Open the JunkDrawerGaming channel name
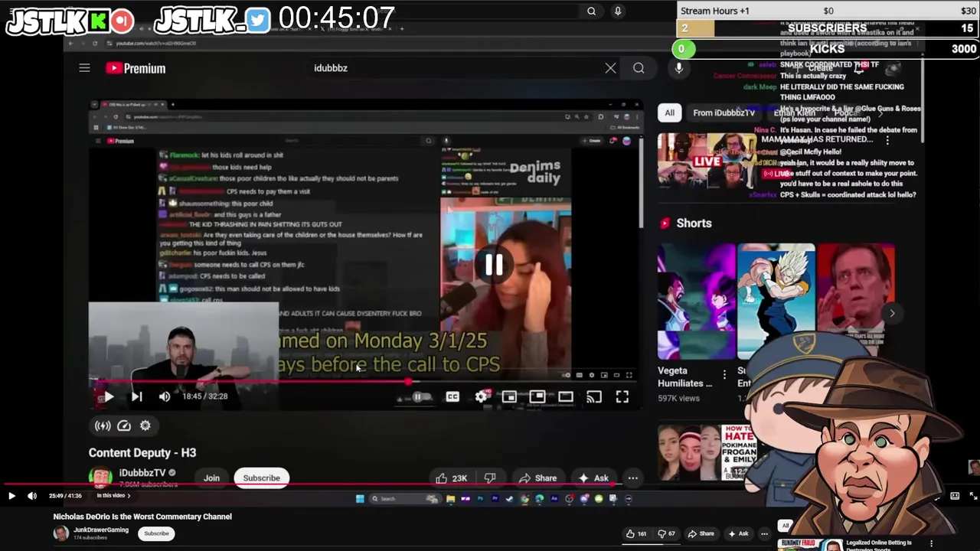 coord(101,530)
